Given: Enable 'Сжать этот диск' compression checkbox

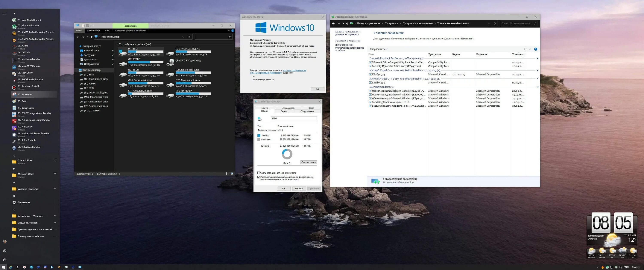Looking at the screenshot, I should pyautogui.click(x=259, y=173).
